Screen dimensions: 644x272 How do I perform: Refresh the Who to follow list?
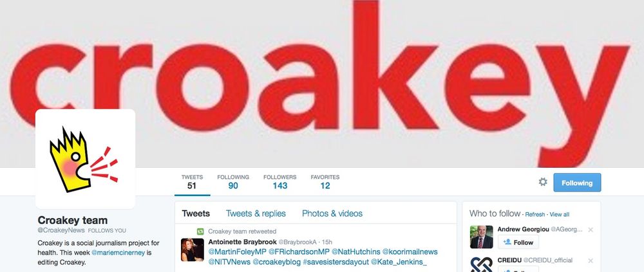click(535, 215)
